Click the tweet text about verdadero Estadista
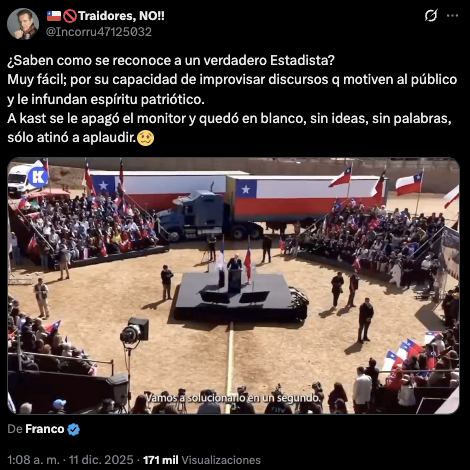470x470 pixels. pyautogui.click(x=232, y=99)
